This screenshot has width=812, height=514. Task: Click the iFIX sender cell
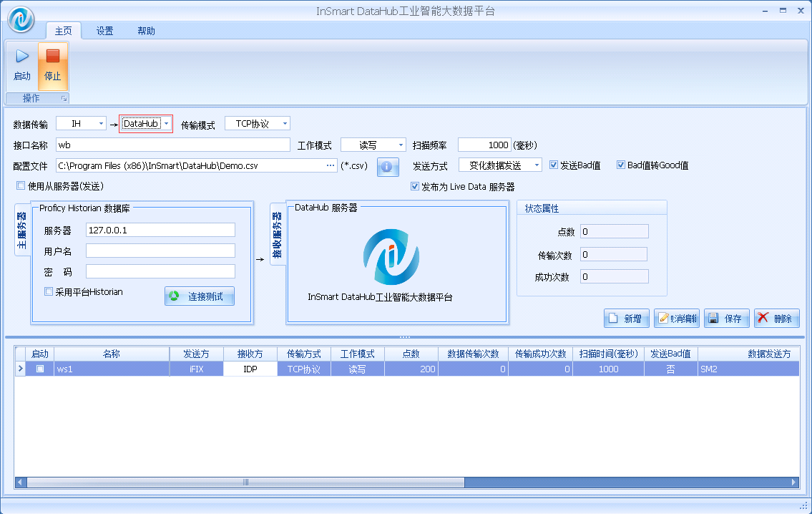tap(196, 369)
